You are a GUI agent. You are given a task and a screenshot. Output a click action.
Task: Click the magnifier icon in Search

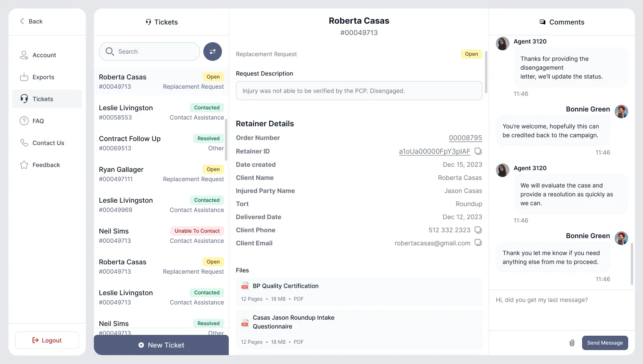click(x=110, y=52)
